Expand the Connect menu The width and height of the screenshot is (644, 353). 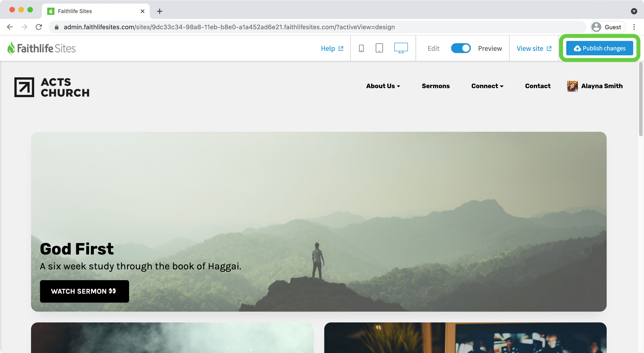[487, 86]
